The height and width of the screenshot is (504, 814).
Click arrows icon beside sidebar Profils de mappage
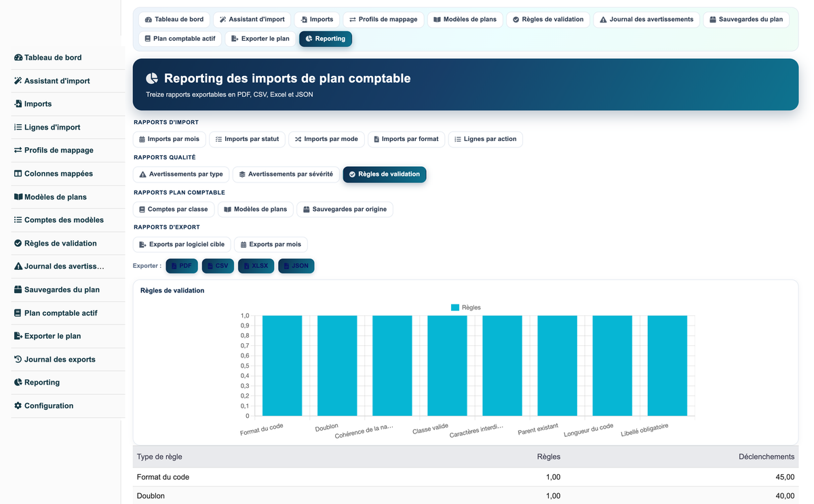click(x=18, y=150)
